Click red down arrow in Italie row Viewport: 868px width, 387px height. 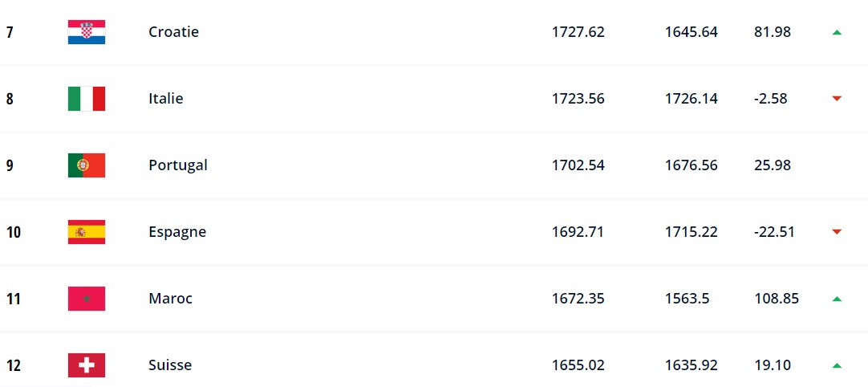[837, 99]
